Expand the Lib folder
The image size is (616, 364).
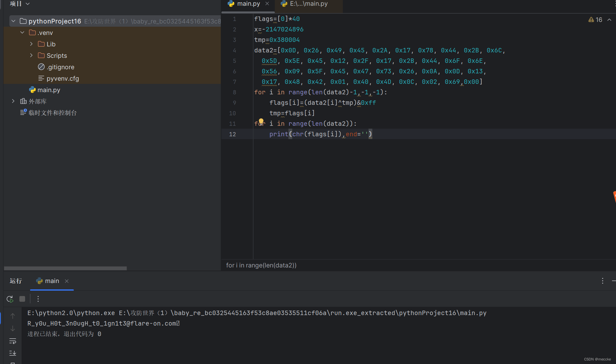pos(31,44)
